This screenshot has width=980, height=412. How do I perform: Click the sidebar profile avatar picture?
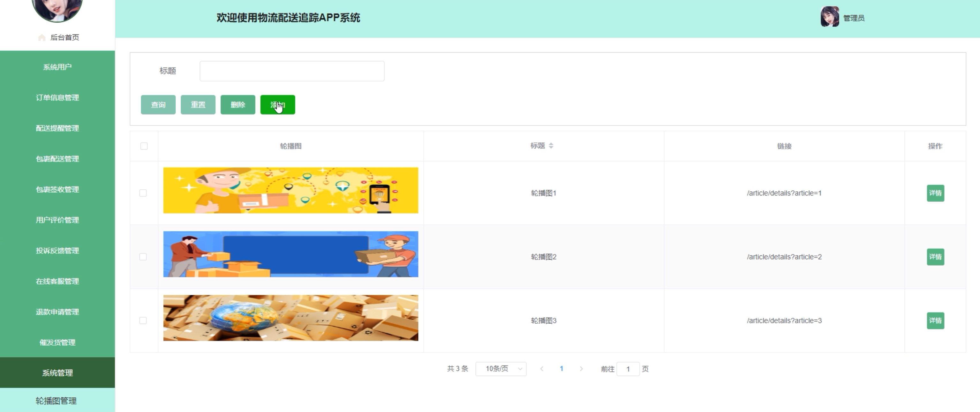click(57, 8)
